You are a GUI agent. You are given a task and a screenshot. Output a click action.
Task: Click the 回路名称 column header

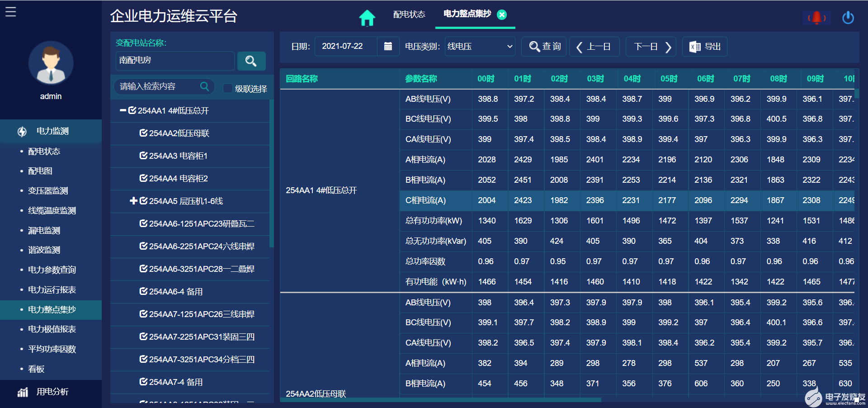tap(302, 79)
